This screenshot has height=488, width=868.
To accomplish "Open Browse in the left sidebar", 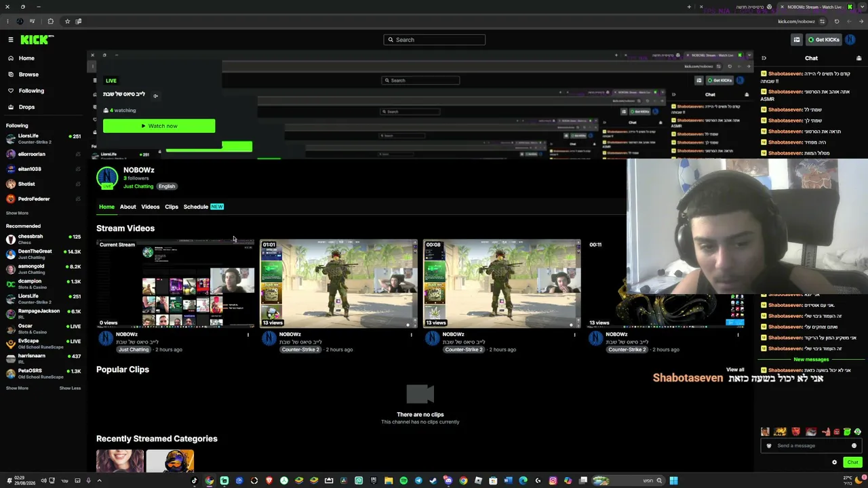I will [x=28, y=75].
